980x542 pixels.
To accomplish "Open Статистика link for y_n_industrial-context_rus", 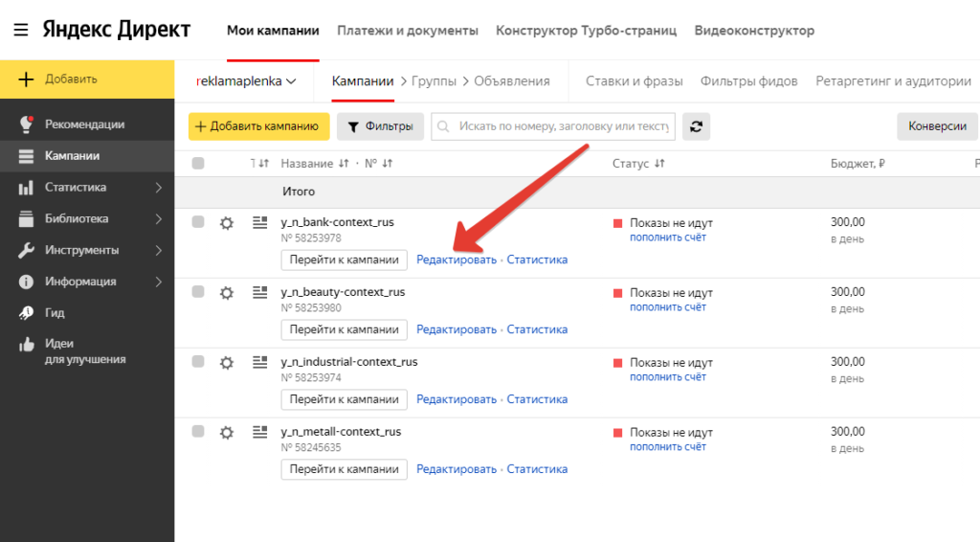I will click(x=537, y=399).
